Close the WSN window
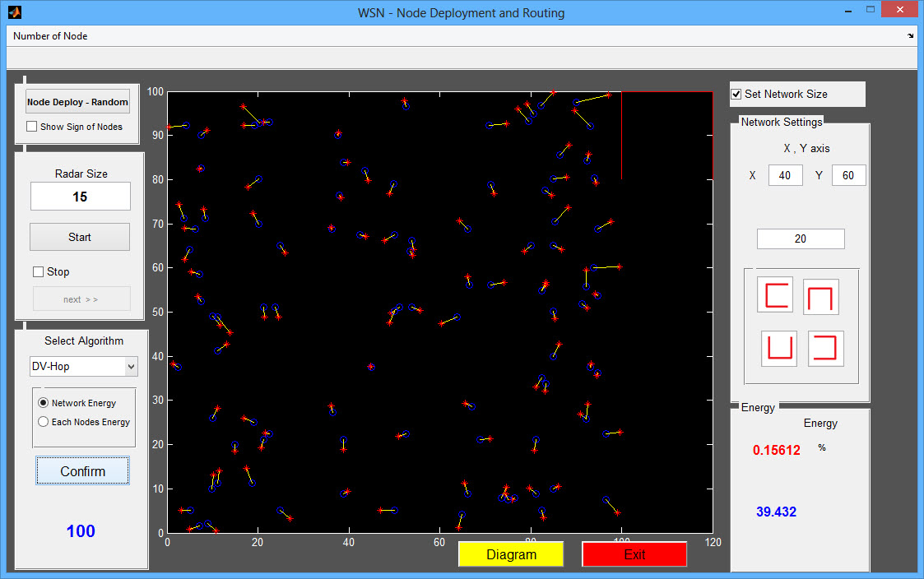This screenshot has width=924, height=579. click(900, 9)
